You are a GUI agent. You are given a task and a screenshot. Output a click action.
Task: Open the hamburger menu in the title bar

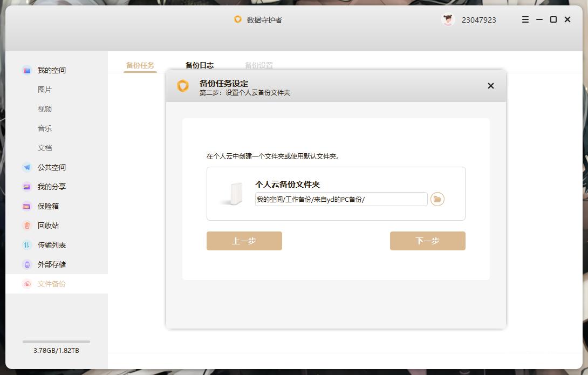pos(524,19)
